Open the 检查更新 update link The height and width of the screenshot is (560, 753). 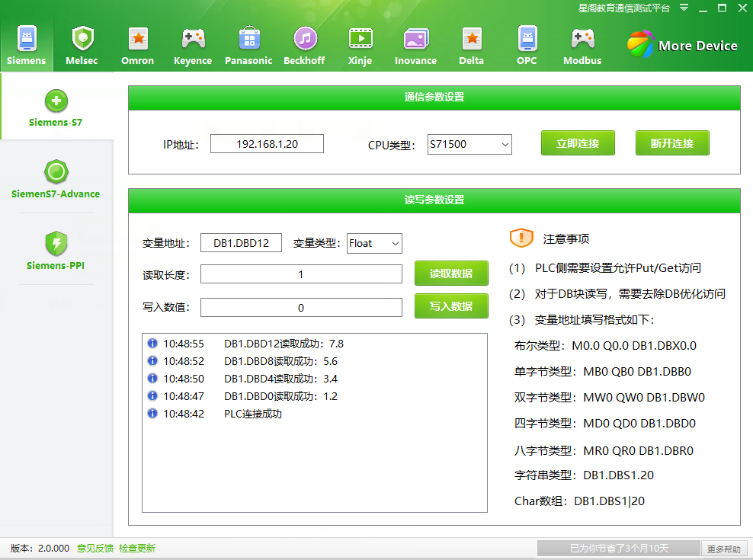tap(137, 548)
